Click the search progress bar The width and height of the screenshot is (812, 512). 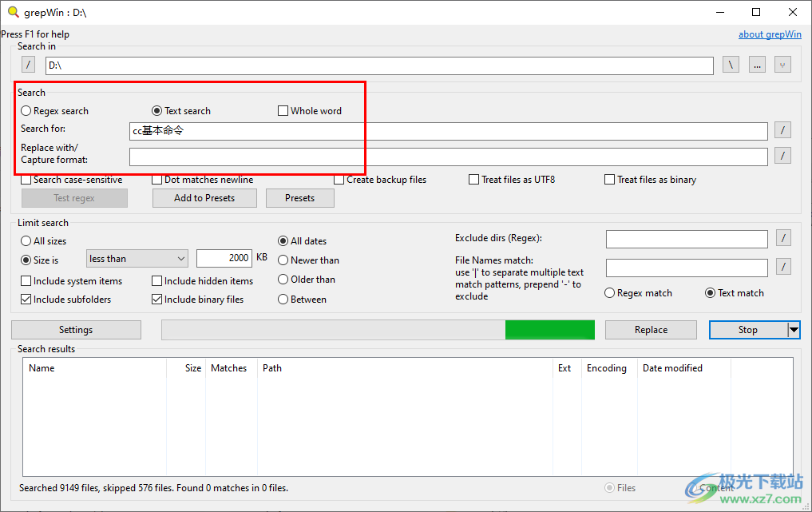click(378, 330)
